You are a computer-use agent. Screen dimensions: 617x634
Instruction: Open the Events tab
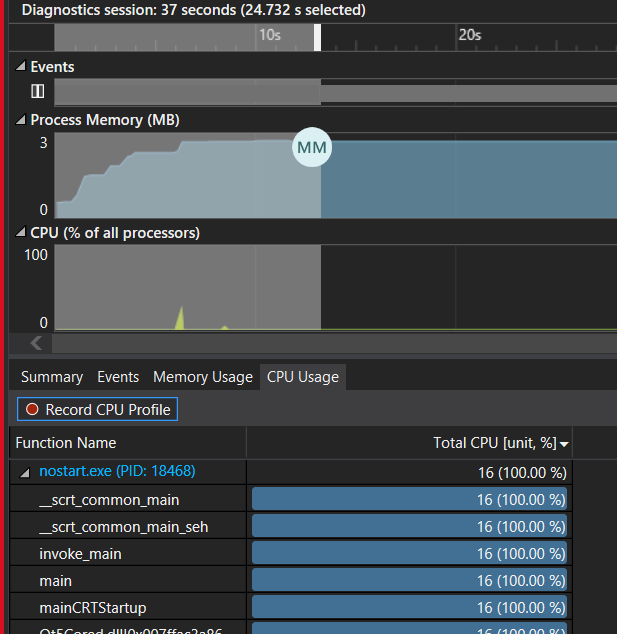[118, 377]
